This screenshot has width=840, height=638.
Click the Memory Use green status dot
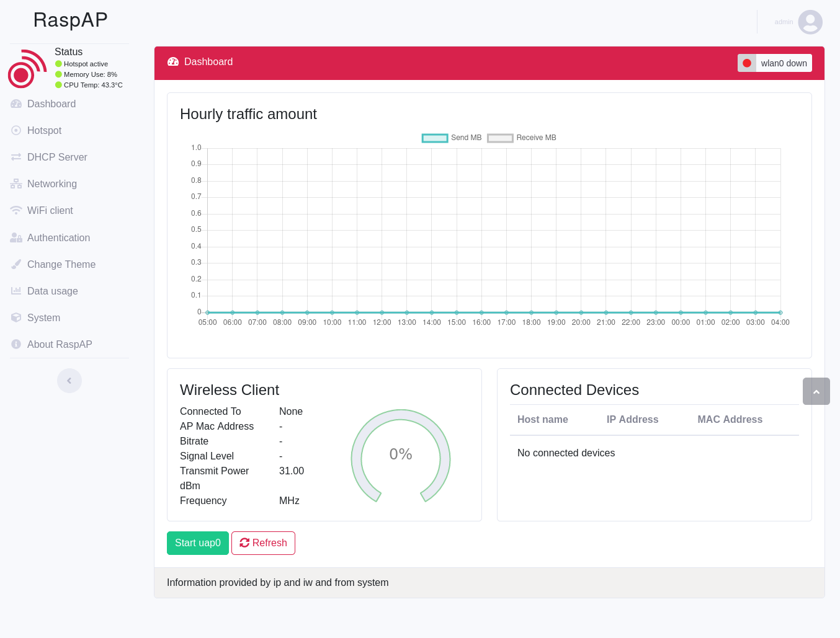pos(58,74)
